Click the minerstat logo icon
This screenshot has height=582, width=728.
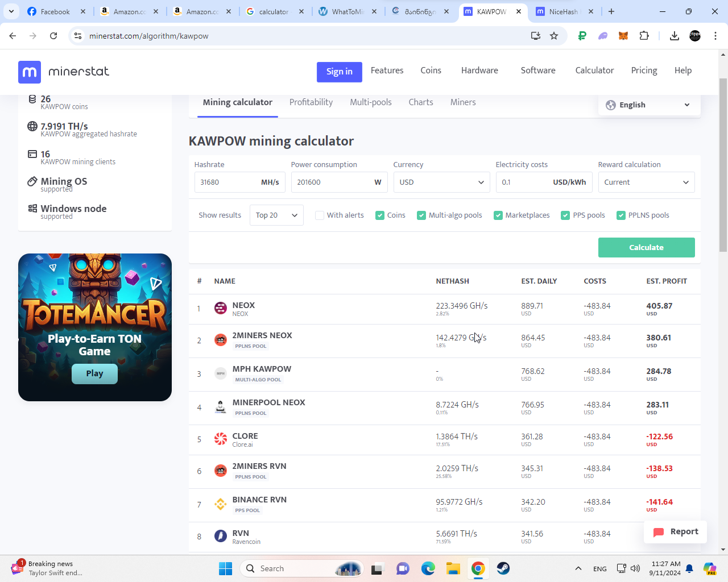30,72
